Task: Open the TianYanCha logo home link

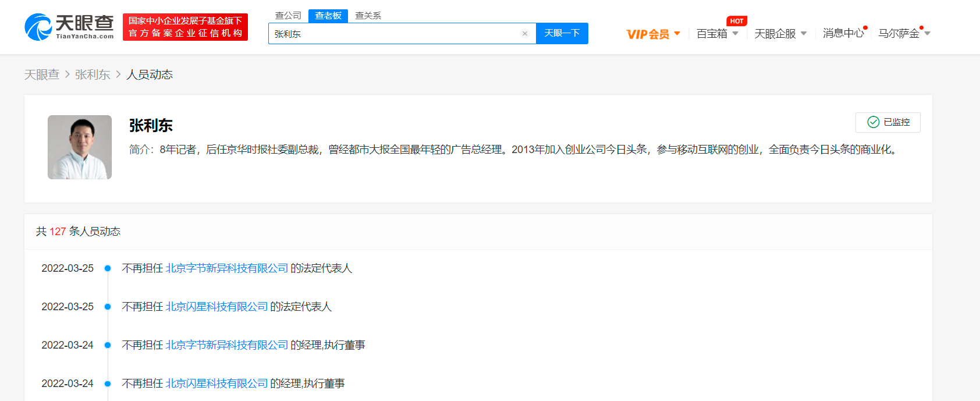Action: (69, 27)
